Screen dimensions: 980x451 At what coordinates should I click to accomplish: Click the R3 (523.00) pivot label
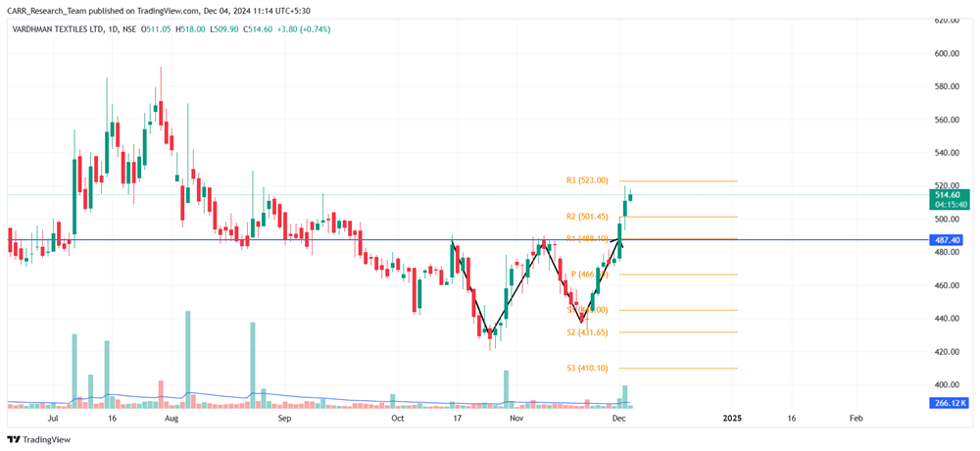(585, 180)
